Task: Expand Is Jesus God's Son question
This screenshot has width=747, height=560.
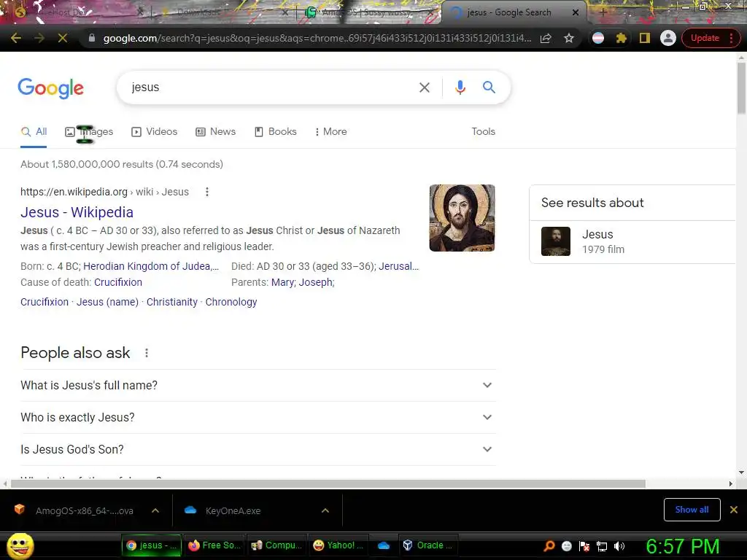Action: (x=258, y=449)
